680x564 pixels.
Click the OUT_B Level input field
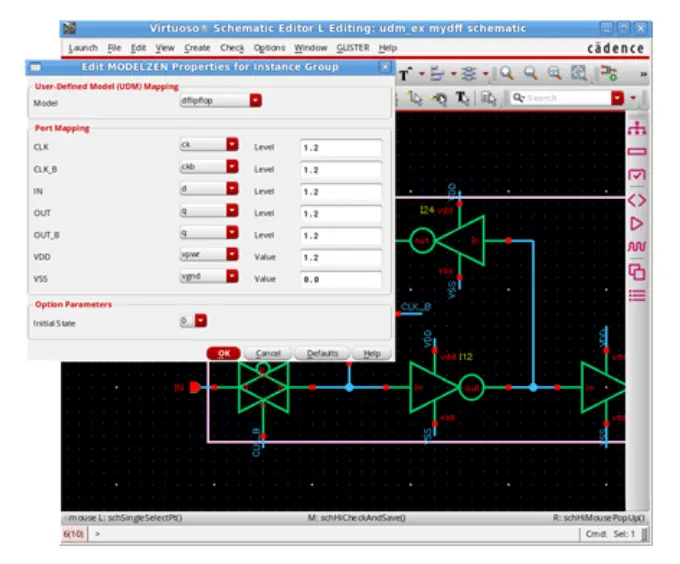pos(341,236)
